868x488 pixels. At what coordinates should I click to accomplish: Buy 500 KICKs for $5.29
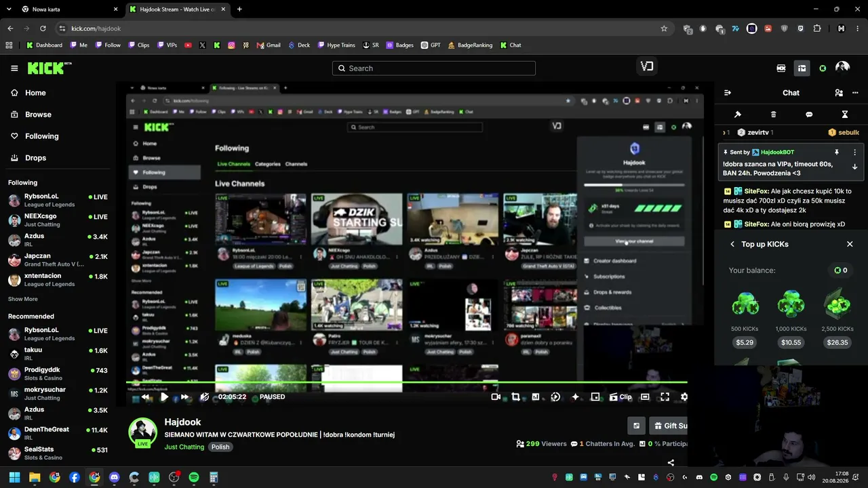[x=745, y=342]
